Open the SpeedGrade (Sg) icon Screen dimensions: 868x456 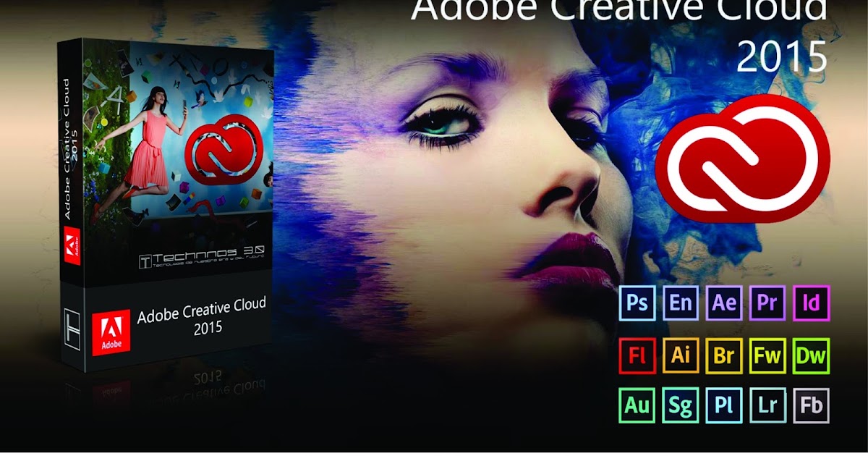[681, 405]
